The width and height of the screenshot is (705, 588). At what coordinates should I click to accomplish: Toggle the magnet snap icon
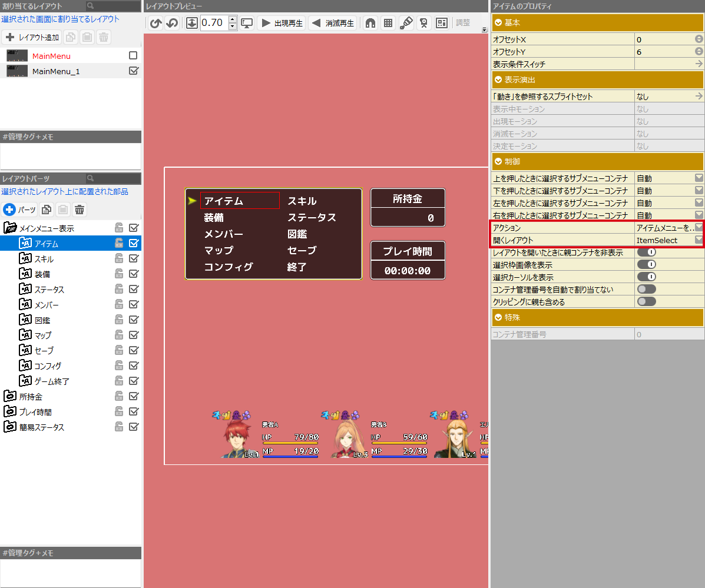(x=370, y=24)
